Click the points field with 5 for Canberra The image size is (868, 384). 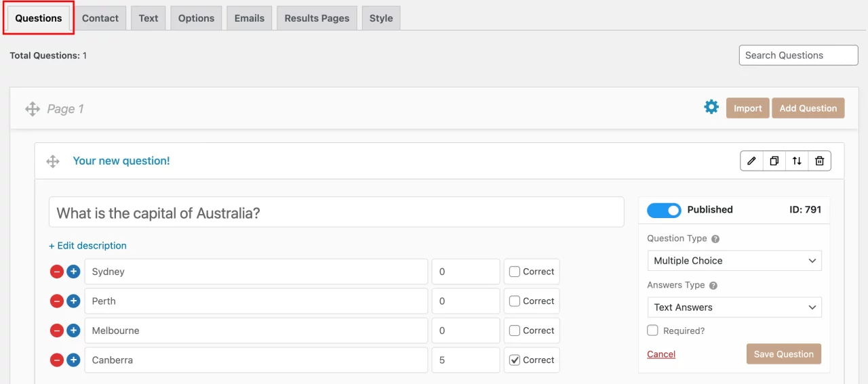tap(466, 360)
